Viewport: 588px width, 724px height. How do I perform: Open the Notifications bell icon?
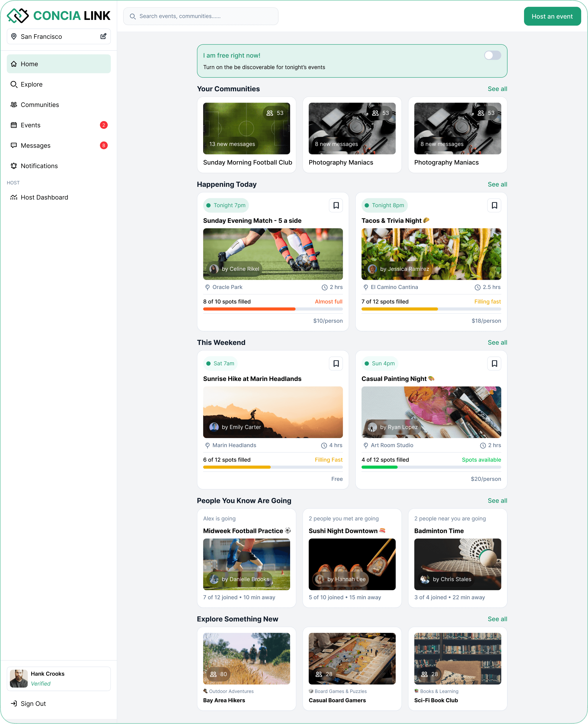[x=14, y=166]
